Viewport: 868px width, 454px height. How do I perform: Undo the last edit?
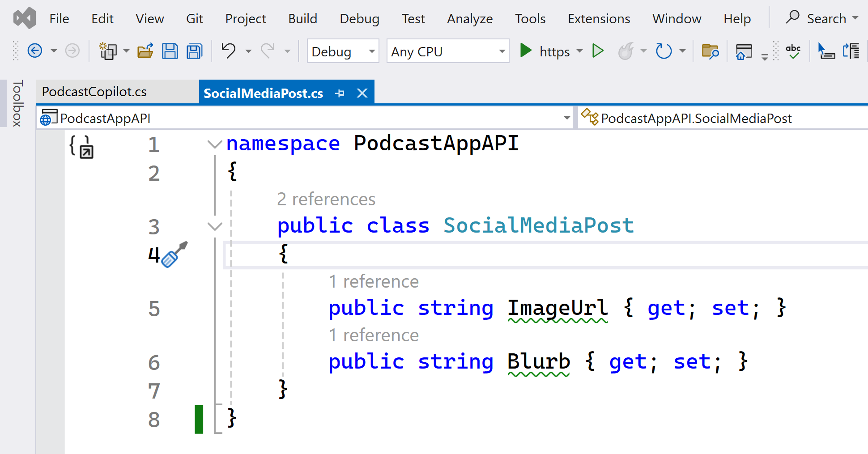(228, 51)
